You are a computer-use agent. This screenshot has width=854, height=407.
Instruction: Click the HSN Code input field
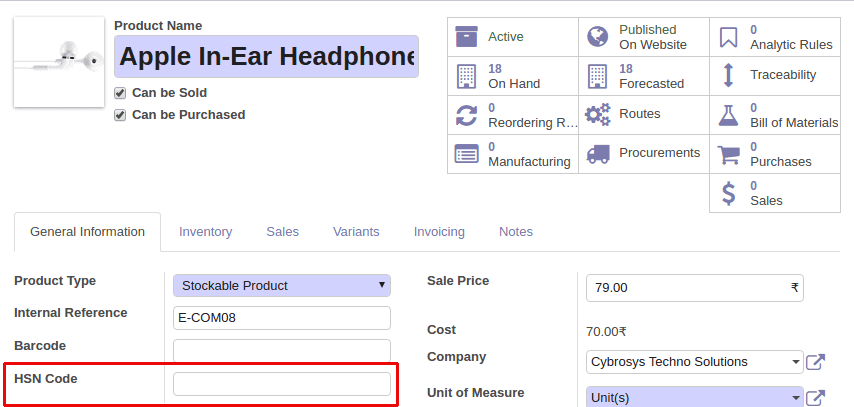click(282, 384)
